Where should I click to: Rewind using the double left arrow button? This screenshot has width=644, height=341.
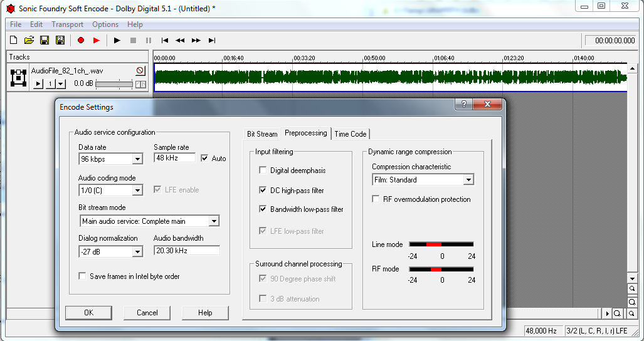[180, 40]
